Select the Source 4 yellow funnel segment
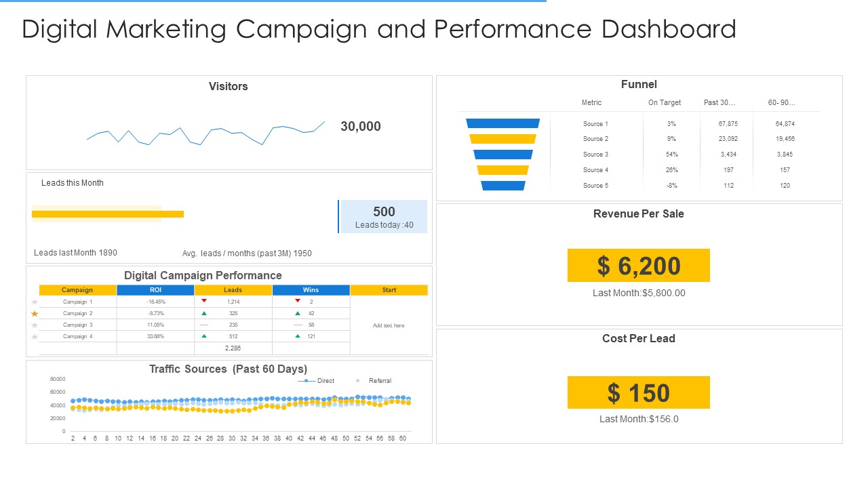 coord(502,170)
